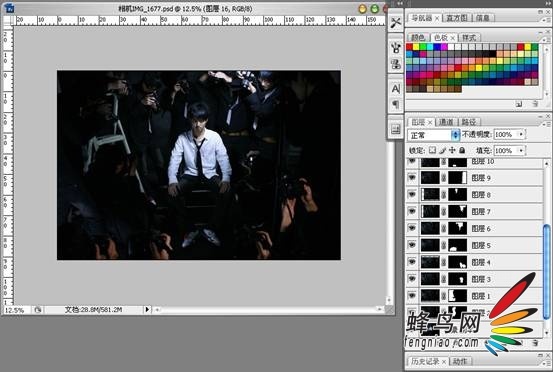Toggle visibility of layer 图层 6

(412, 228)
